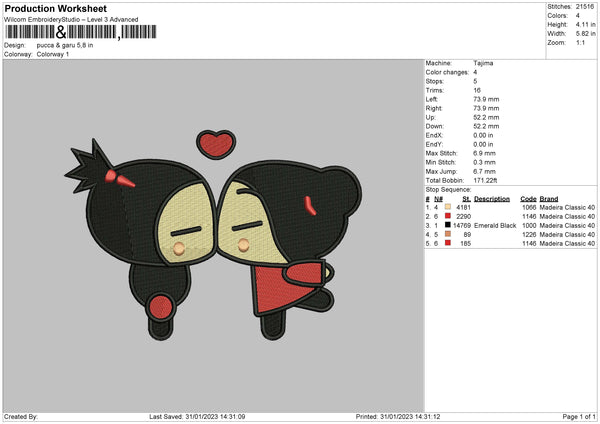Viewport: 600px width, 424px height.
Task: Select the Machine value 'Tajima'
Action: pos(483,63)
